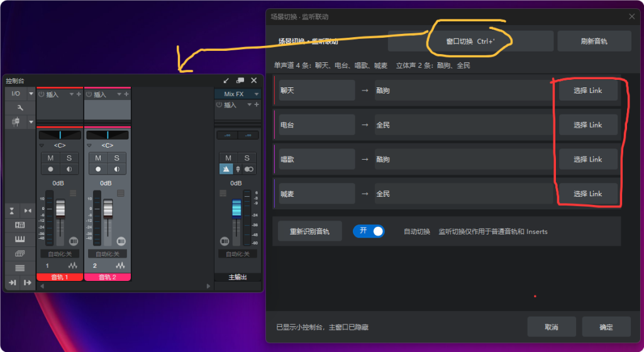The width and height of the screenshot is (644, 352).
Task: Click channel mode icon on 音轨 1
Action: tap(74, 241)
